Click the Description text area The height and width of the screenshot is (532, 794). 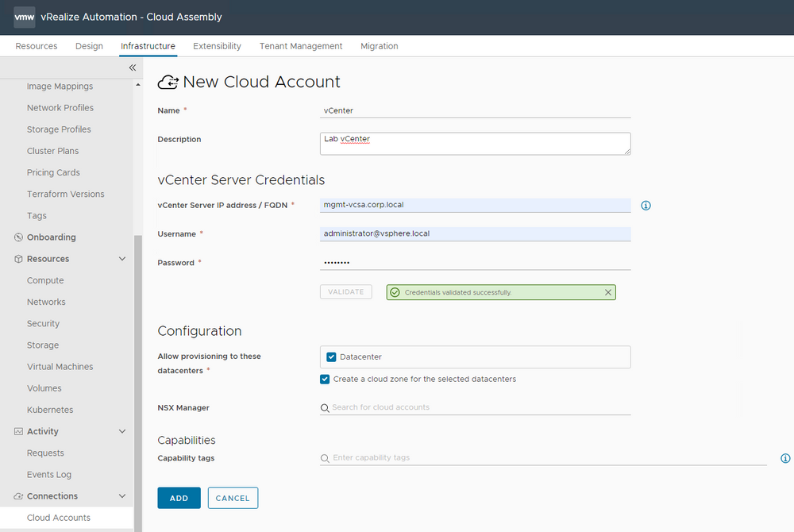[475, 144]
